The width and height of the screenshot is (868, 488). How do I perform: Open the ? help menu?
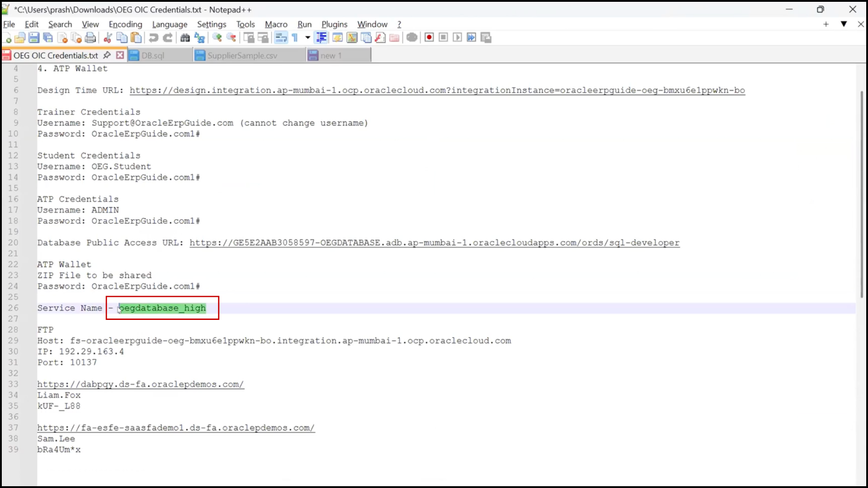click(x=399, y=24)
